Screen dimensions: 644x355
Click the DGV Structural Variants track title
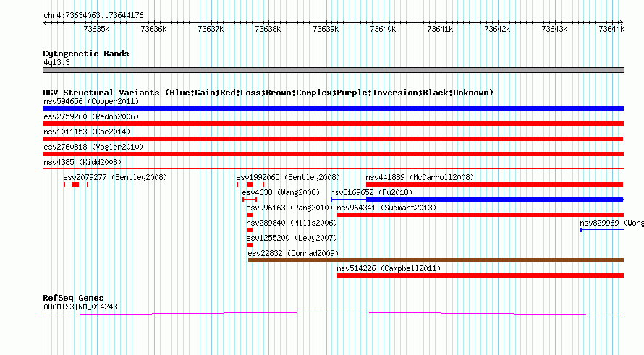tap(268, 93)
